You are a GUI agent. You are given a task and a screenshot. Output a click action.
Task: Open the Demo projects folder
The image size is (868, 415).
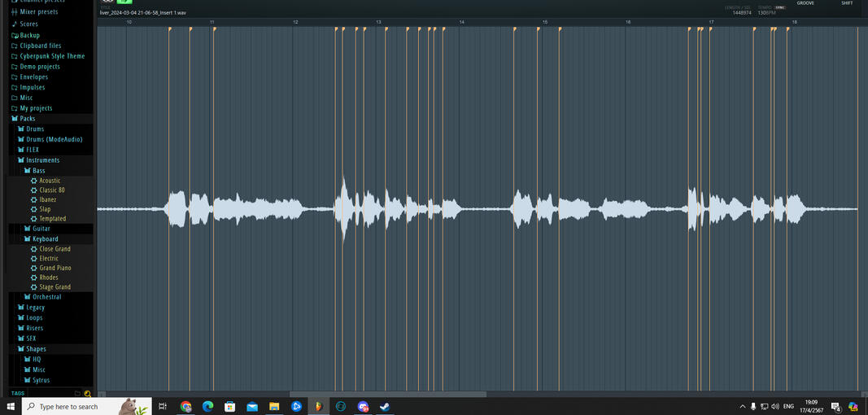[39, 67]
